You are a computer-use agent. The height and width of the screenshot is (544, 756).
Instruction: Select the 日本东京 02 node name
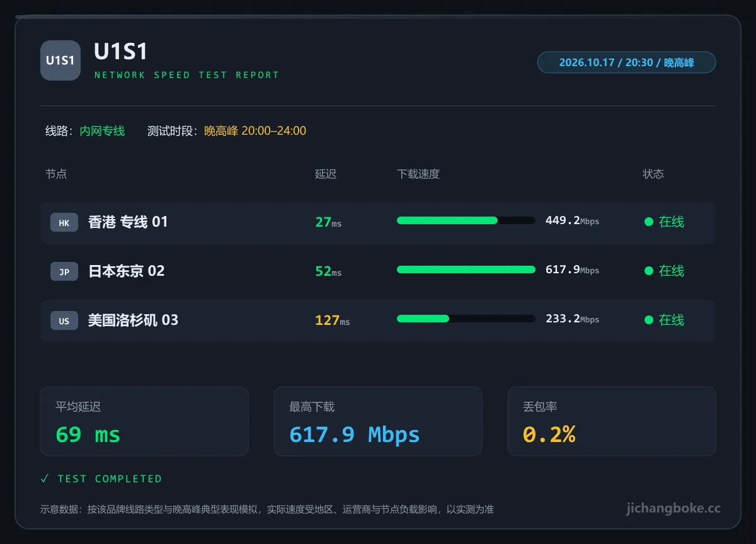pyautogui.click(x=126, y=271)
